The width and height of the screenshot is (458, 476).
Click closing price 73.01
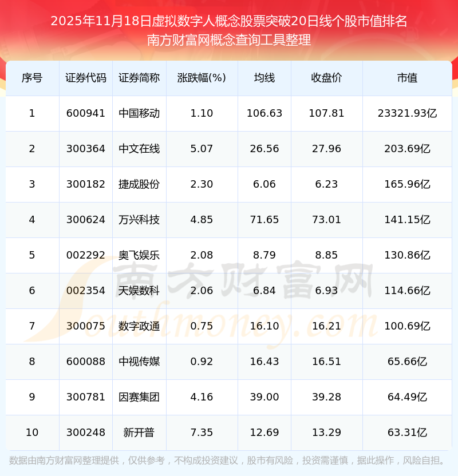point(326,220)
